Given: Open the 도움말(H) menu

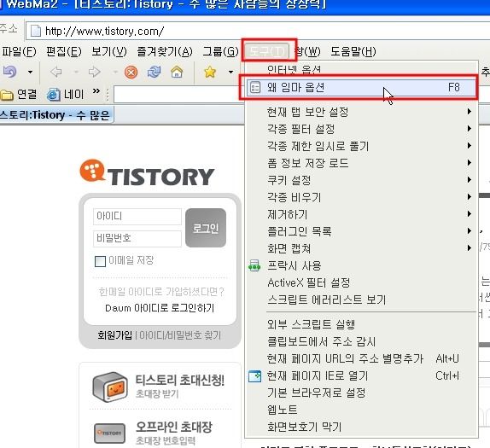Looking at the screenshot, I should point(353,51).
